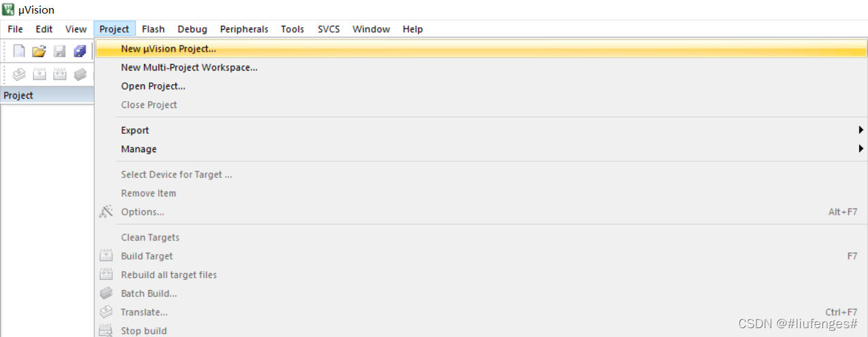Click the Build Target icon in menu
The image size is (868, 337).
coord(105,256)
